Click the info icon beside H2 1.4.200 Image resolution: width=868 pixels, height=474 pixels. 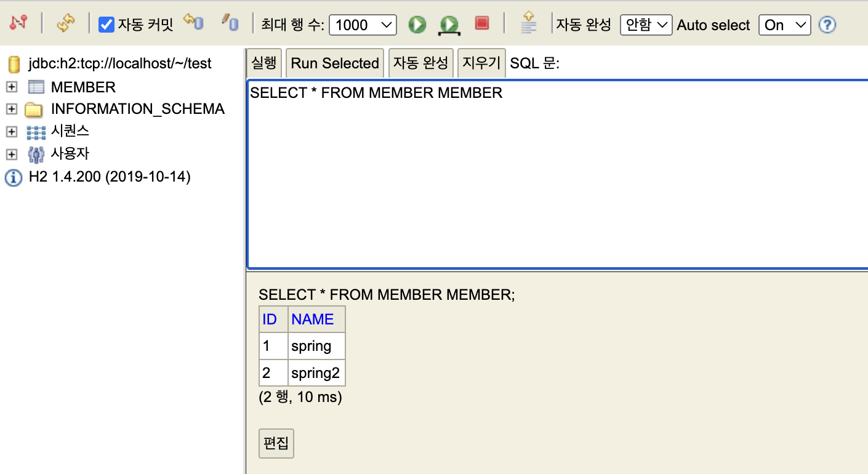pyautogui.click(x=13, y=177)
